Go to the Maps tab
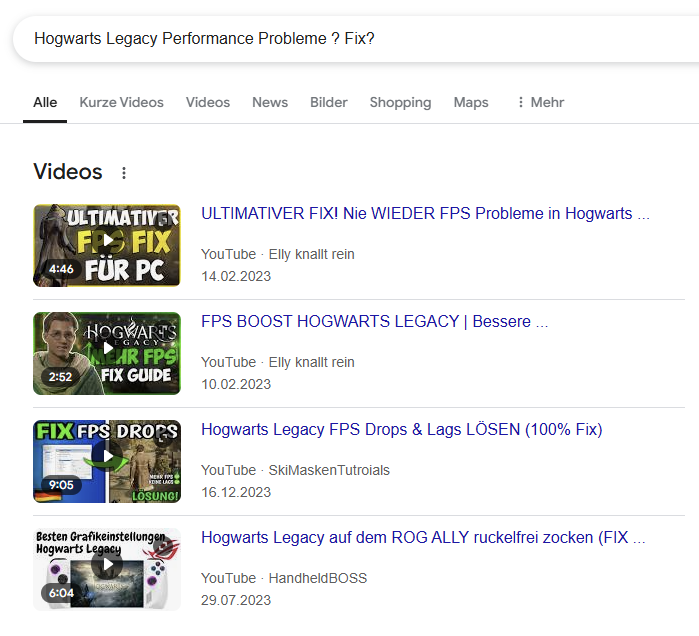 471,103
